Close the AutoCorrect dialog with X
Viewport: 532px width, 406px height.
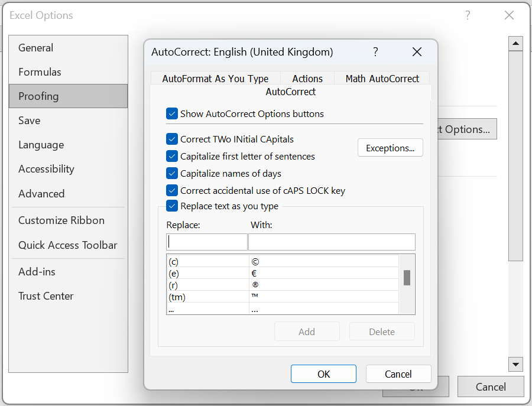click(x=417, y=52)
